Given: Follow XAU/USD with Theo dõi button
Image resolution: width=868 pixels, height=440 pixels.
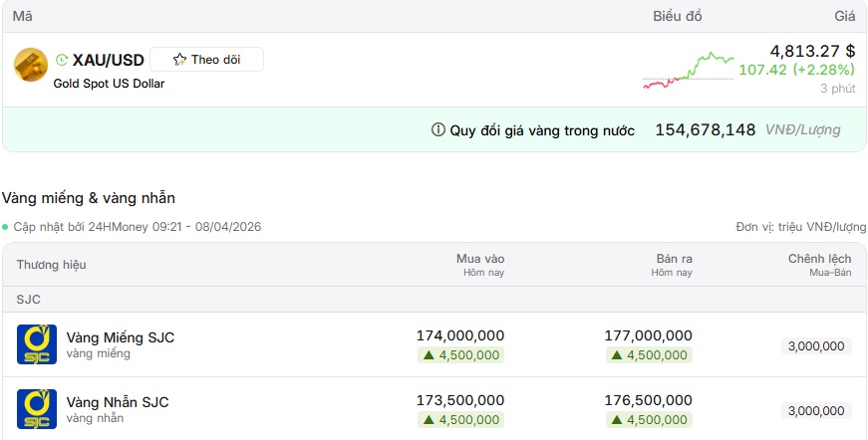Looking at the screenshot, I should coord(206,60).
